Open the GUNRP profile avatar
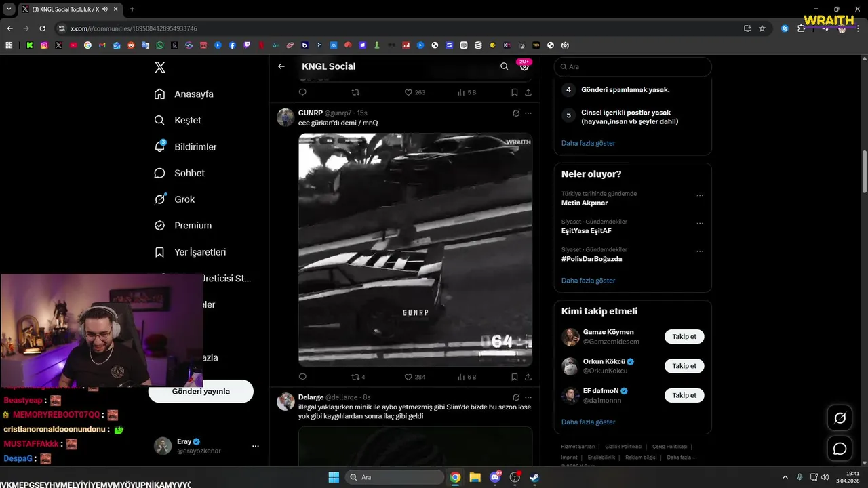This screenshot has height=488, width=868. [285, 117]
